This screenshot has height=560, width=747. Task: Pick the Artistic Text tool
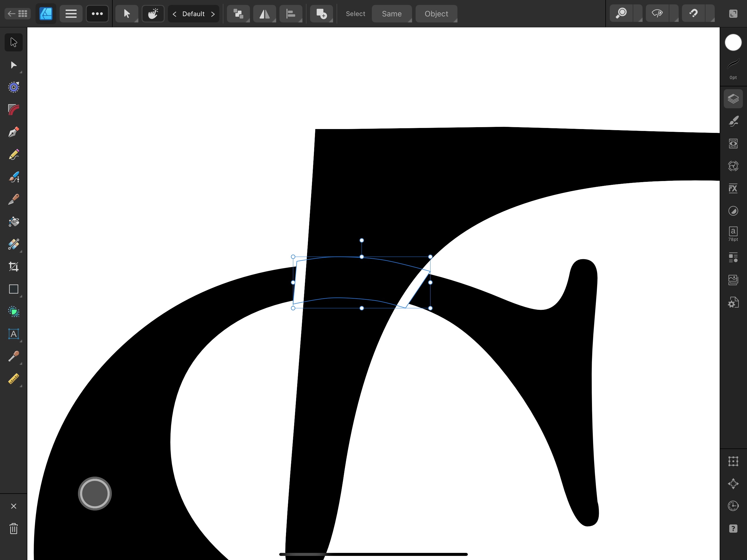[13, 334]
